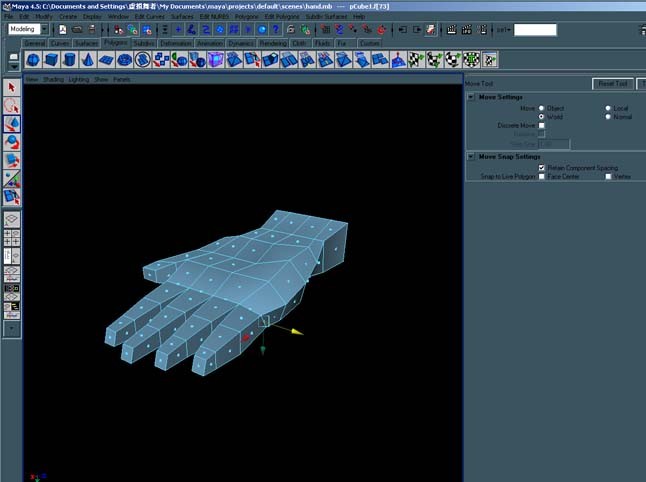Enable the Discrete Move checkbox

pos(541,125)
